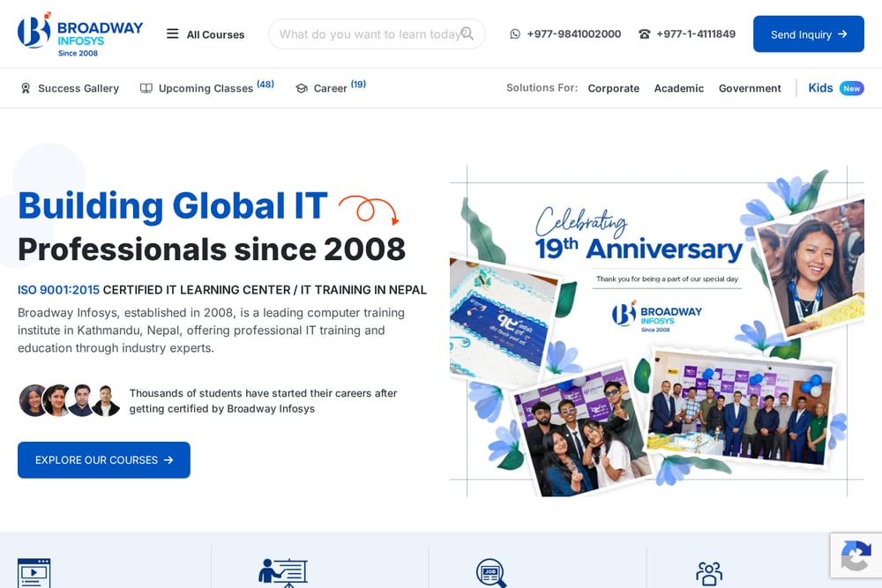Click the reCAPTCHA badge
The image size is (882, 588).
(x=856, y=555)
